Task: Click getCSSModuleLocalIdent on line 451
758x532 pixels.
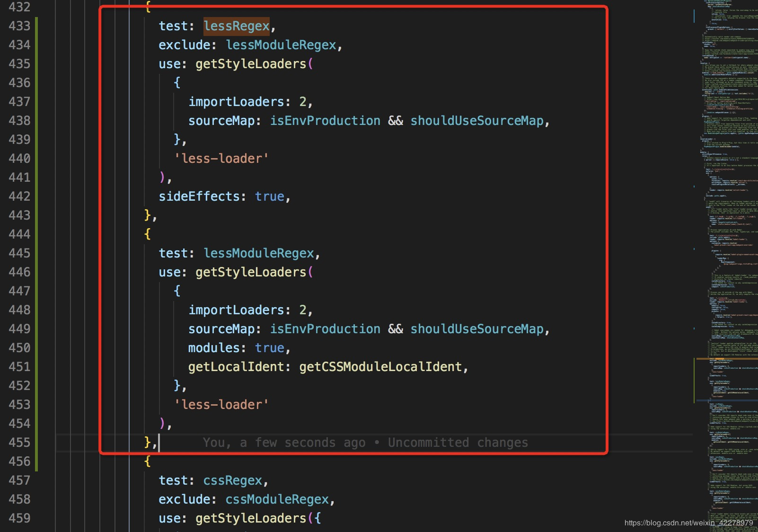Action: (x=380, y=367)
